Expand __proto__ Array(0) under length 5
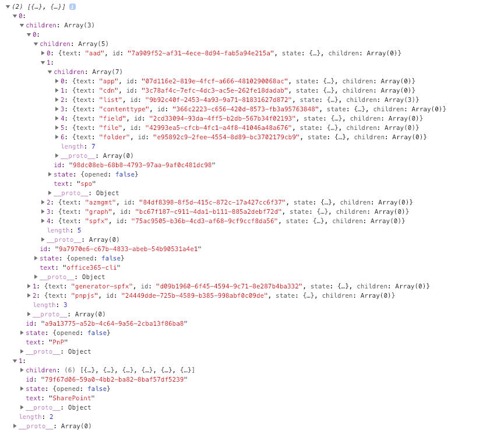The height and width of the screenshot is (430, 504). point(43,239)
